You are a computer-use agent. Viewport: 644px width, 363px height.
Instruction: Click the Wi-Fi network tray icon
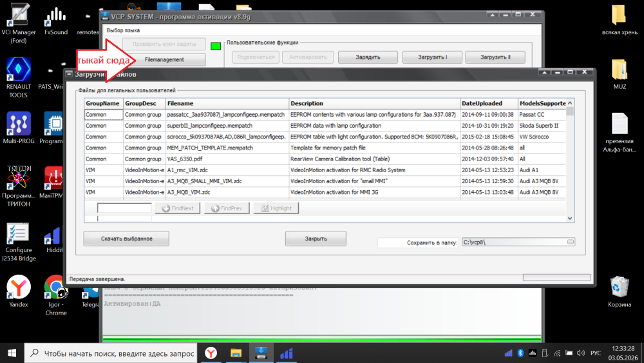(x=557, y=353)
